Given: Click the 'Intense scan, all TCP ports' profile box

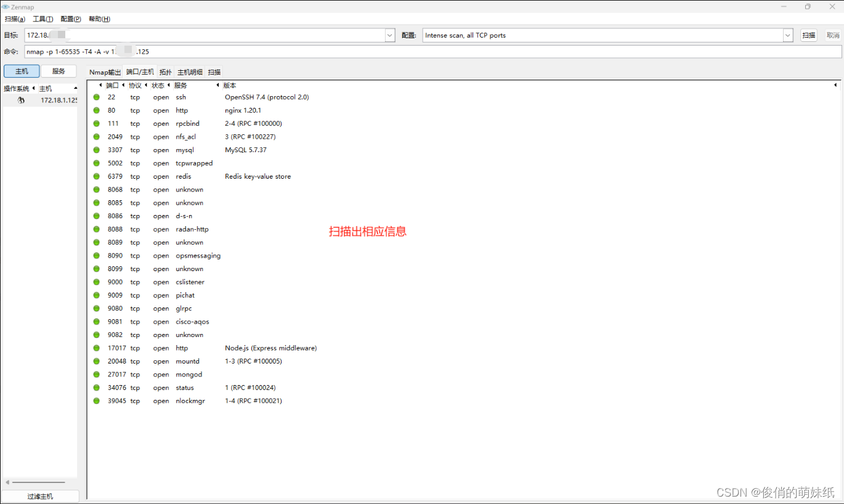Looking at the screenshot, I should click(603, 36).
